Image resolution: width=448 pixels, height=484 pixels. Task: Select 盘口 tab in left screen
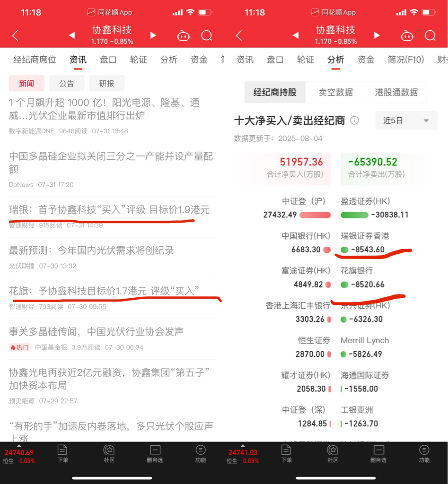point(108,60)
